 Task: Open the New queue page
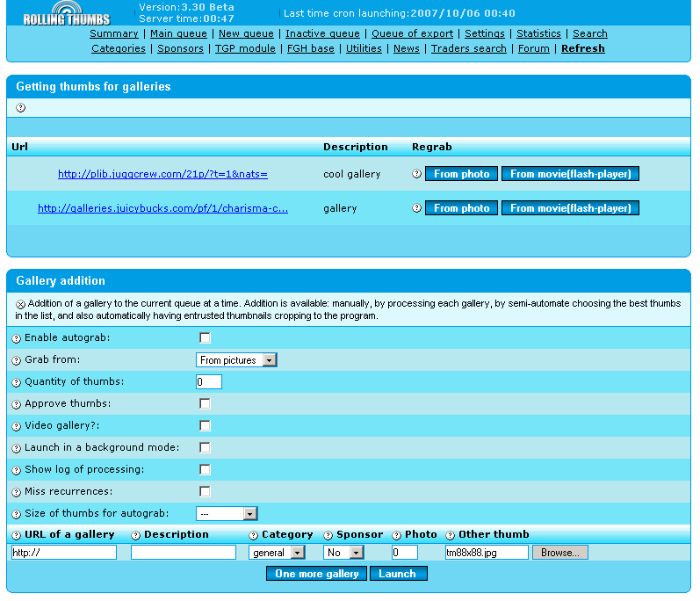246,33
